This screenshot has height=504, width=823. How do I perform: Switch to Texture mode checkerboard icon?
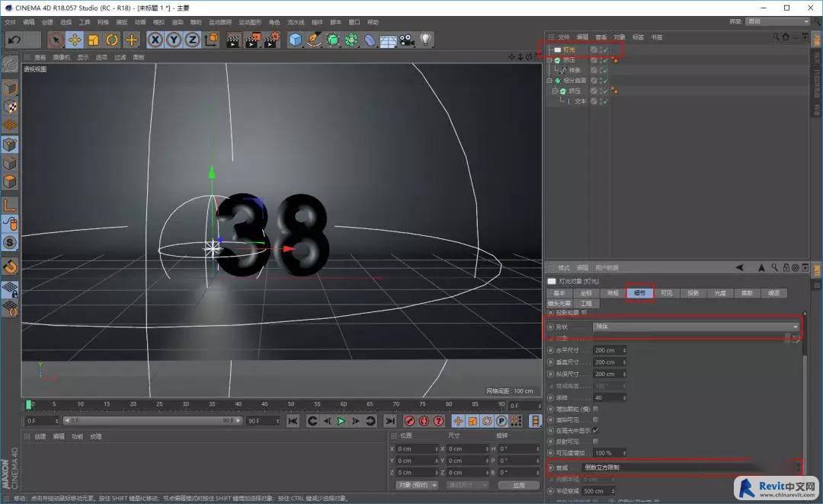point(10,107)
